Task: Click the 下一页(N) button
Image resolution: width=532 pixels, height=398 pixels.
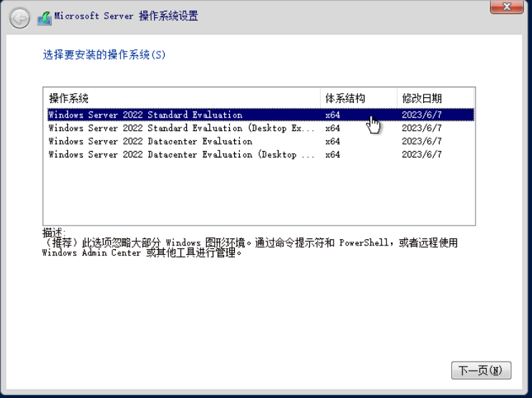Action: 480,370
